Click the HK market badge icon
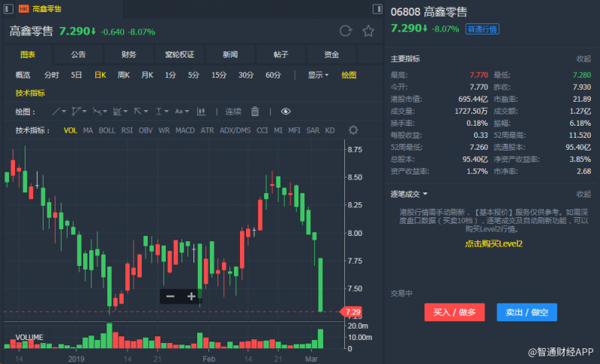The image size is (600, 364). (x=24, y=9)
